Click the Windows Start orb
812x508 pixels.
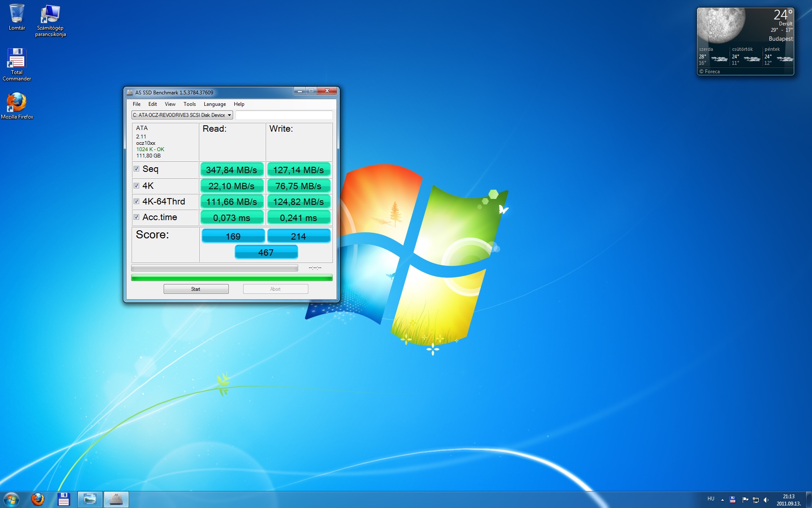tap(11, 500)
